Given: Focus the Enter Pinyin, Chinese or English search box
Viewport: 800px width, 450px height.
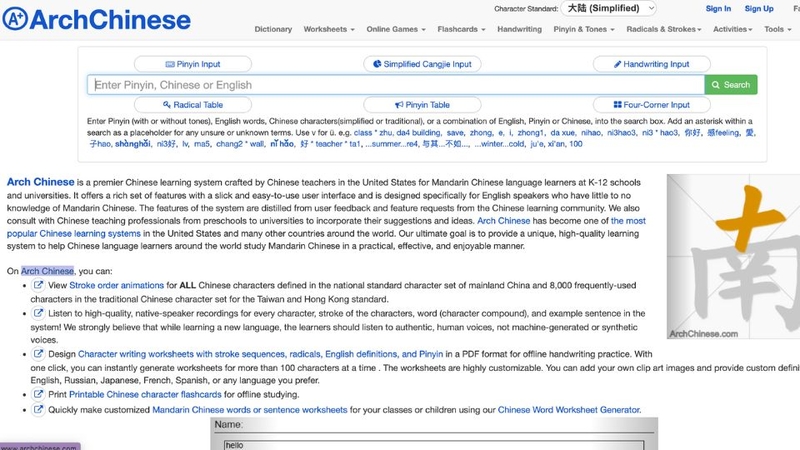Looking at the screenshot, I should pyautogui.click(x=396, y=85).
